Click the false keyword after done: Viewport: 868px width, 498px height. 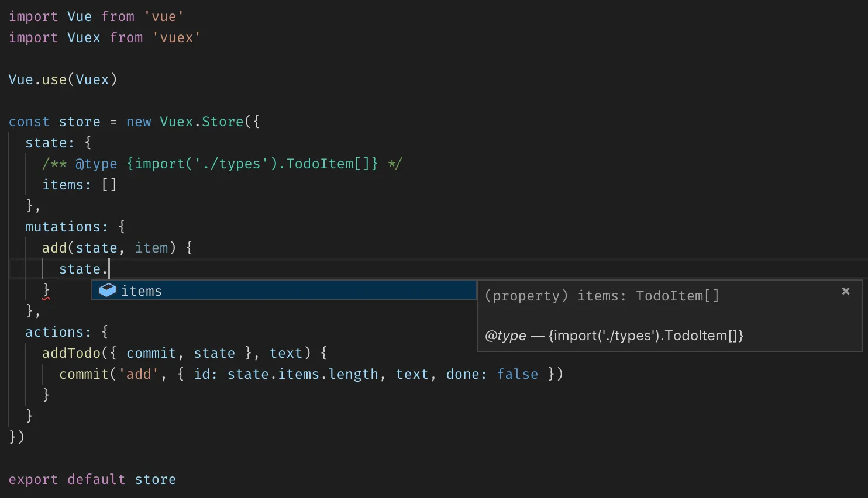[x=517, y=374]
